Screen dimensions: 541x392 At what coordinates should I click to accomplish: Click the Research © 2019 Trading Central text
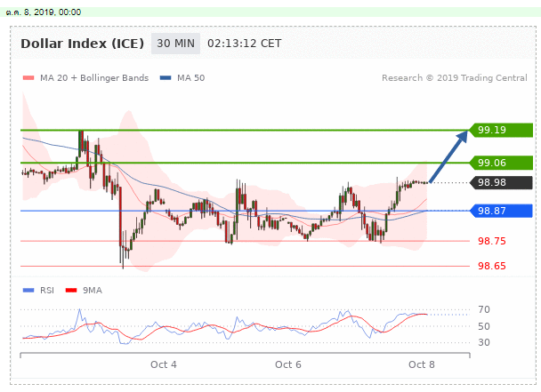click(x=455, y=78)
